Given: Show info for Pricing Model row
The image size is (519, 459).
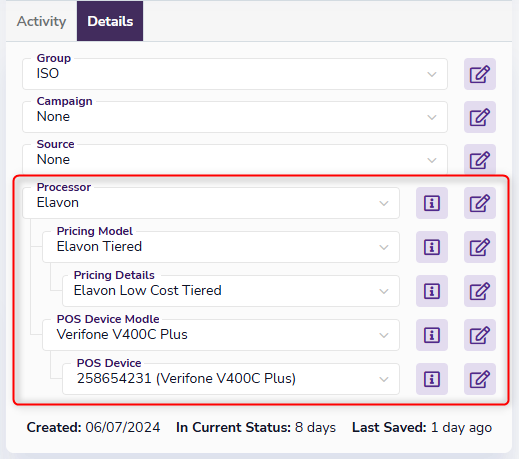Looking at the screenshot, I should click(432, 247).
